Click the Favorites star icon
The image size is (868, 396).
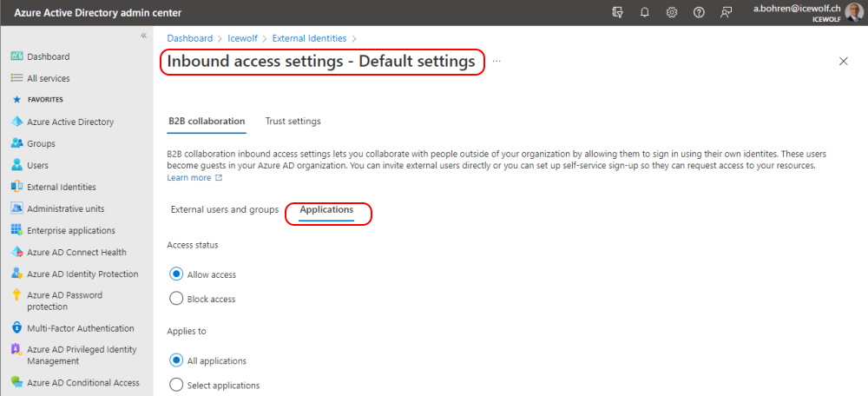pos(16,100)
